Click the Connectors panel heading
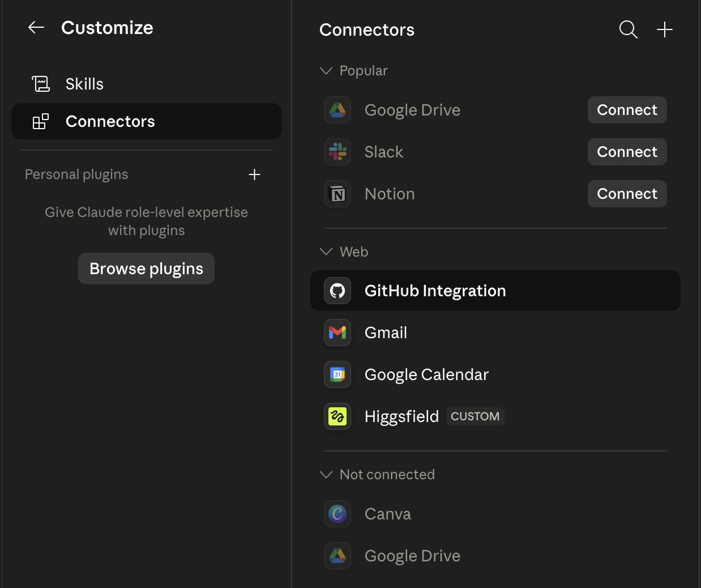This screenshot has width=701, height=588. [367, 30]
